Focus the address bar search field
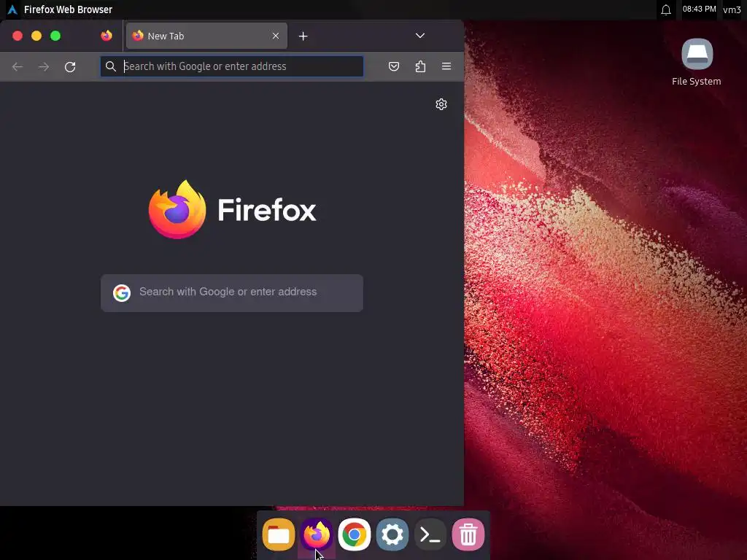This screenshot has height=560, width=747. coord(232,66)
